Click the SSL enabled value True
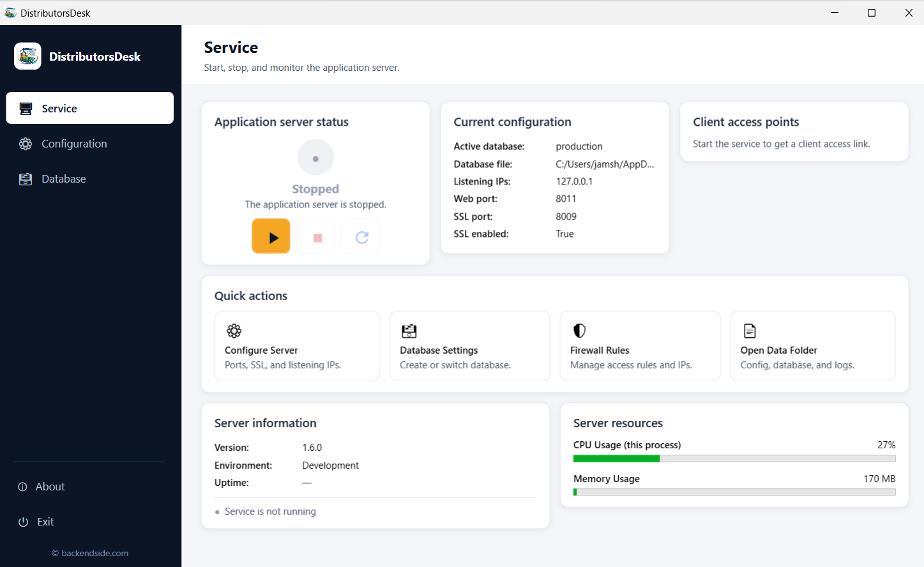This screenshot has width=924, height=567. tap(564, 234)
